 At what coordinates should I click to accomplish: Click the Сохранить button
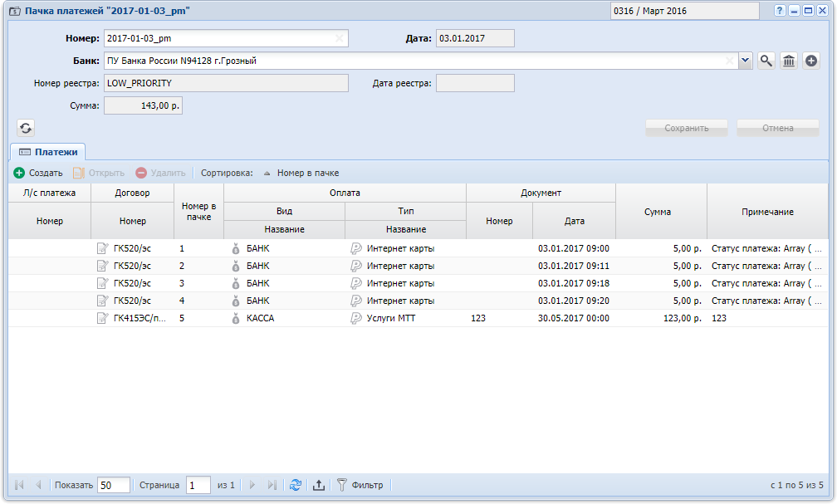[x=687, y=128]
